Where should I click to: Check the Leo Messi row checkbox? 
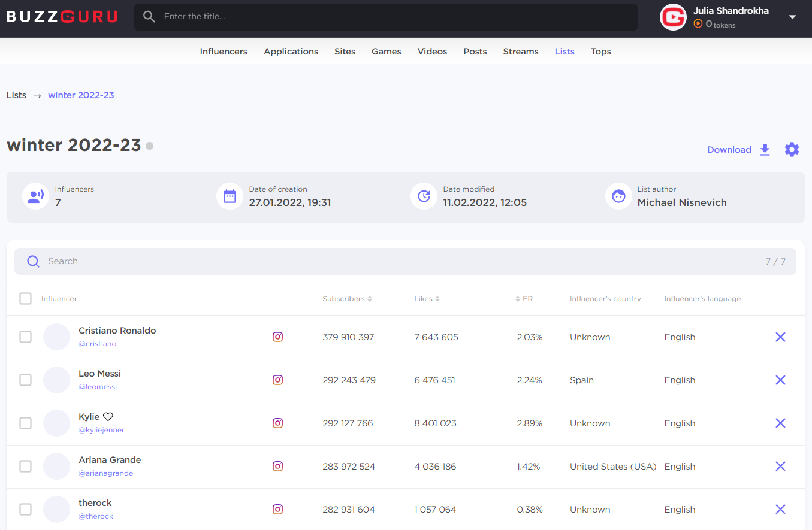pos(25,380)
